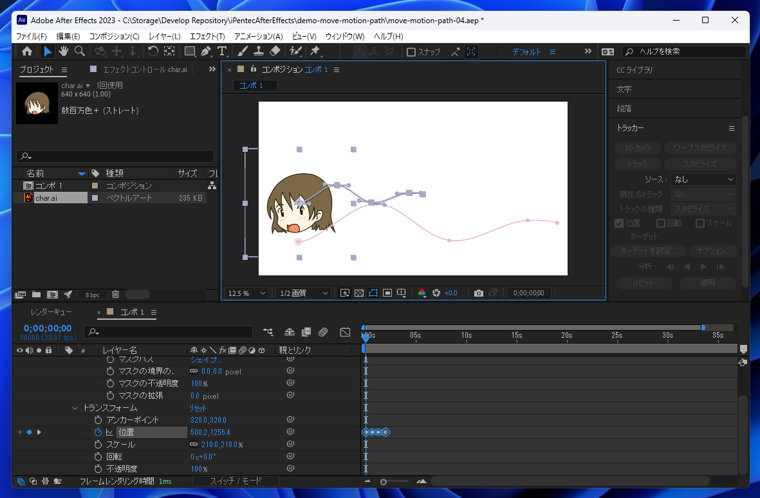Switch to the レンダーキュー tab

50,312
